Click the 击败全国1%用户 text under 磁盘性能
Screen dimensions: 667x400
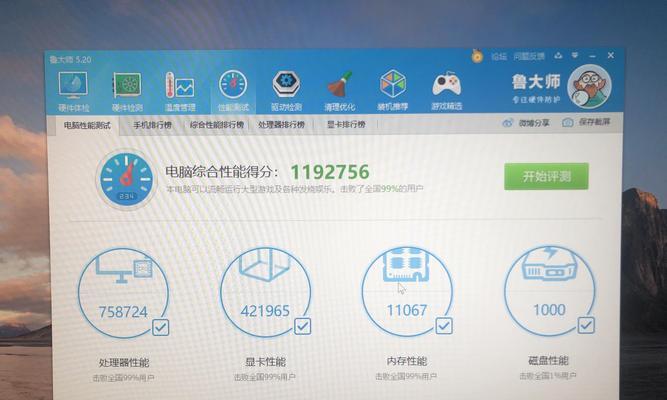(548, 376)
